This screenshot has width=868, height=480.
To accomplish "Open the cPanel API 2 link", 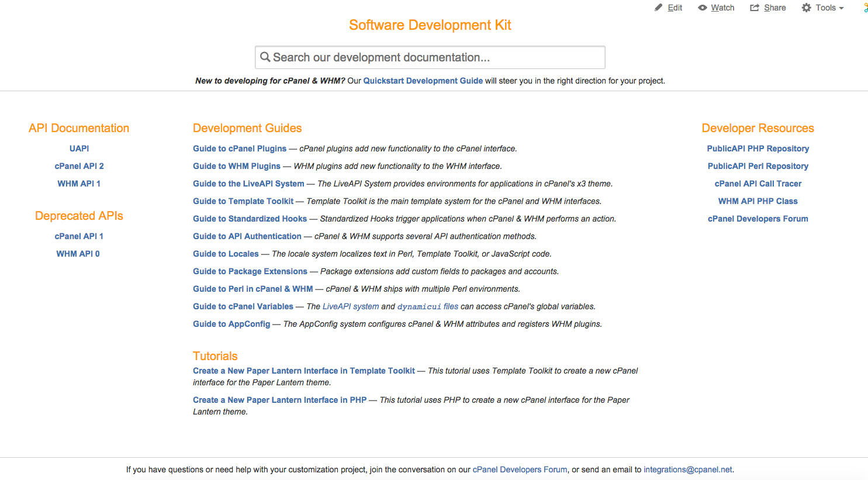I will coord(79,166).
